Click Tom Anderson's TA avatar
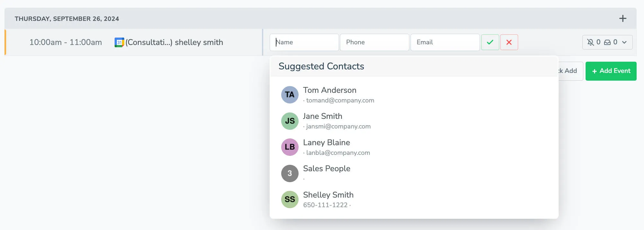 290,95
